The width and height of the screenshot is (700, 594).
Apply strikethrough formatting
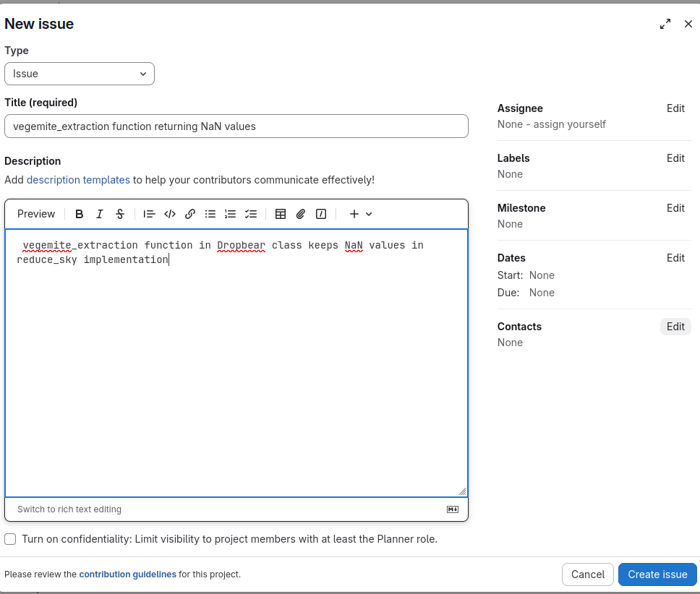(120, 214)
